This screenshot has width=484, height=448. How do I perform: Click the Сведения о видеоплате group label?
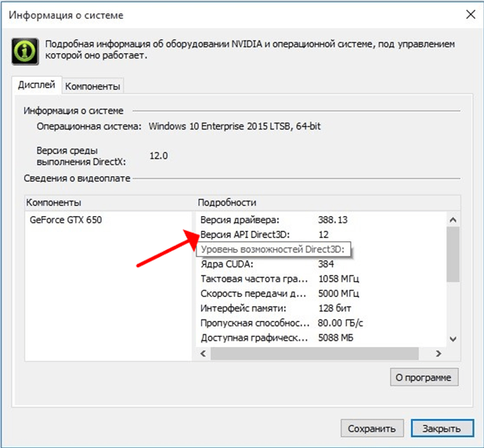(x=77, y=179)
